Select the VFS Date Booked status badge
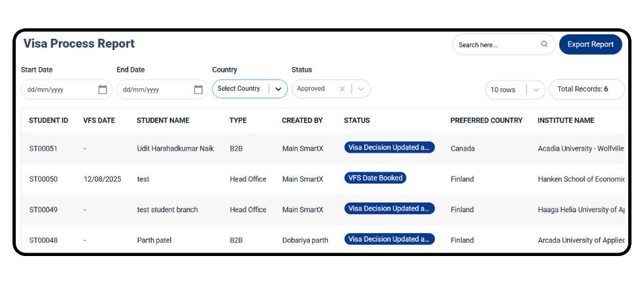The height and width of the screenshot is (283, 644). [375, 178]
